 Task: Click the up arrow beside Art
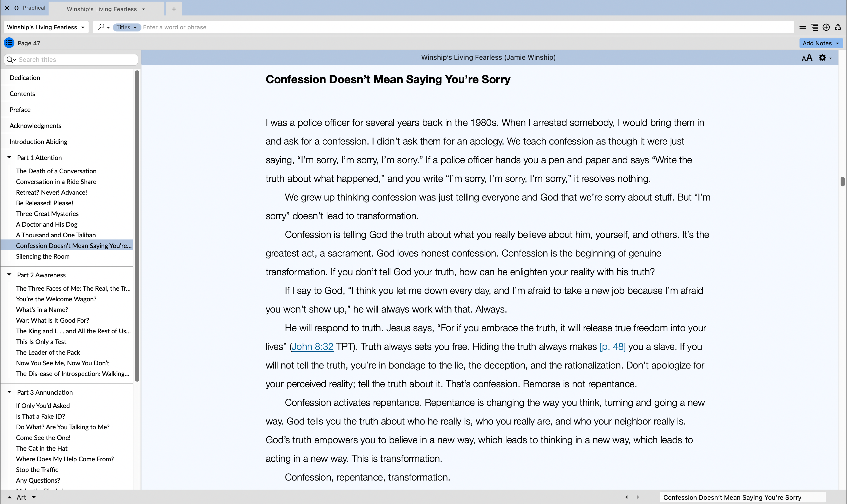10,497
